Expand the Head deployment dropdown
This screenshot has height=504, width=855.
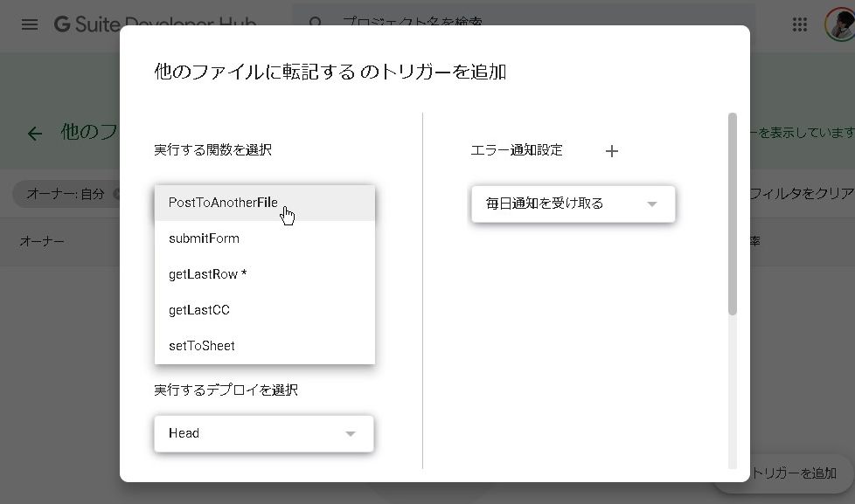(263, 433)
